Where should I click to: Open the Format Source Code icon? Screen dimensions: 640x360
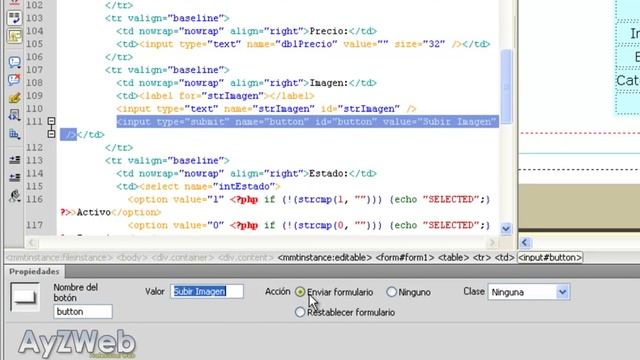click(14, 196)
